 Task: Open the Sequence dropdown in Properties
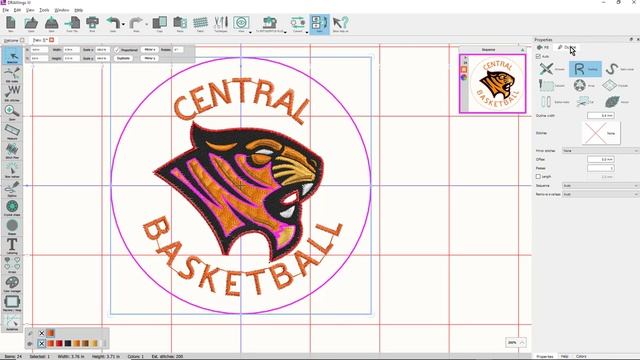click(600, 186)
